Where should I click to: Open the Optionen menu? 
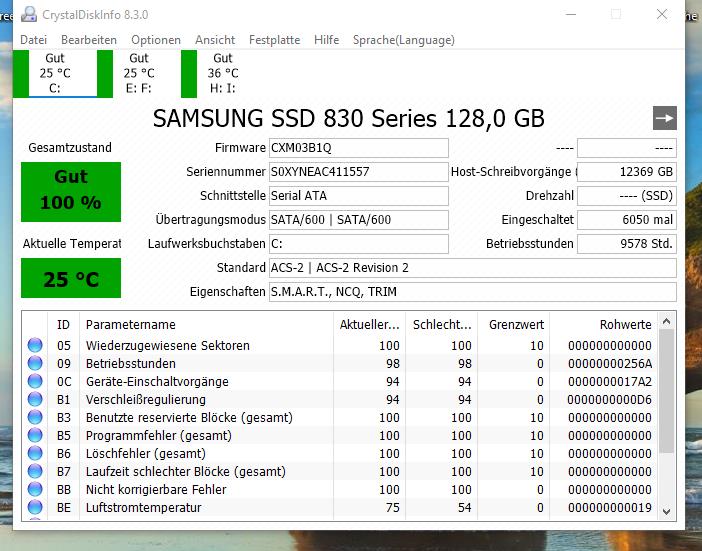tap(156, 40)
